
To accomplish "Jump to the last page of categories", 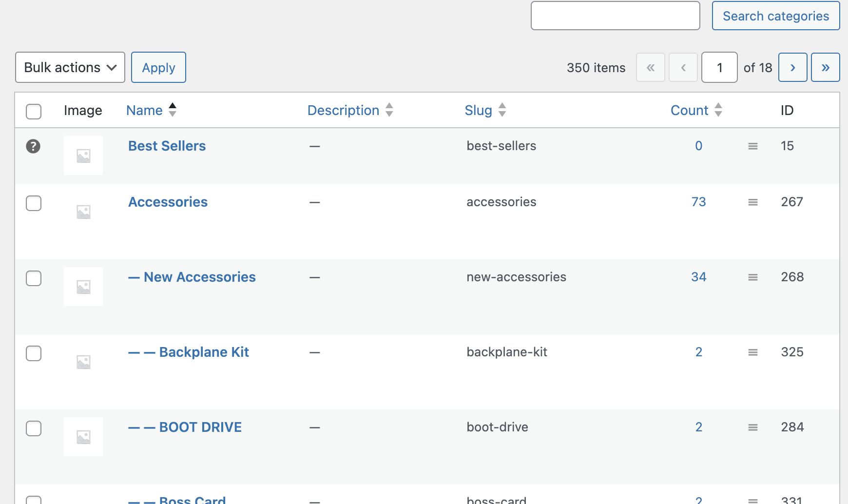I will coord(826,67).
